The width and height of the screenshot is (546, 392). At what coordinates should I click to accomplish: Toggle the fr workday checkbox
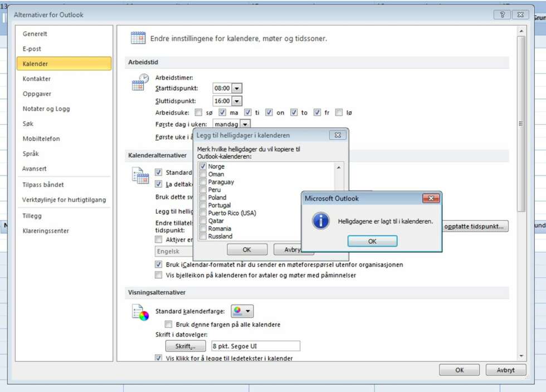[x=317, y=112]
